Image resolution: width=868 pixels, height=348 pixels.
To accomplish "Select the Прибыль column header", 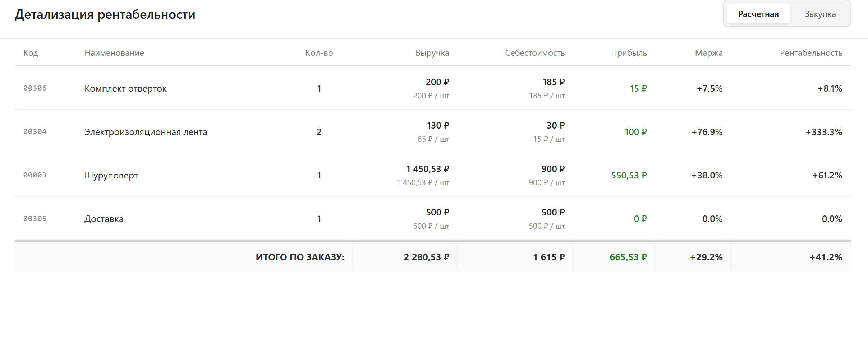I will pos(629,53).
